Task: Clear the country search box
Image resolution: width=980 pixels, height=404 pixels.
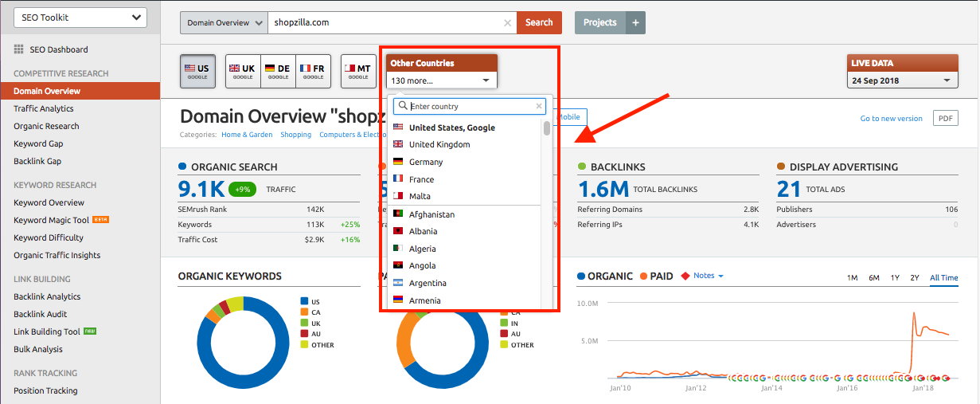Action: click(539, 106)
